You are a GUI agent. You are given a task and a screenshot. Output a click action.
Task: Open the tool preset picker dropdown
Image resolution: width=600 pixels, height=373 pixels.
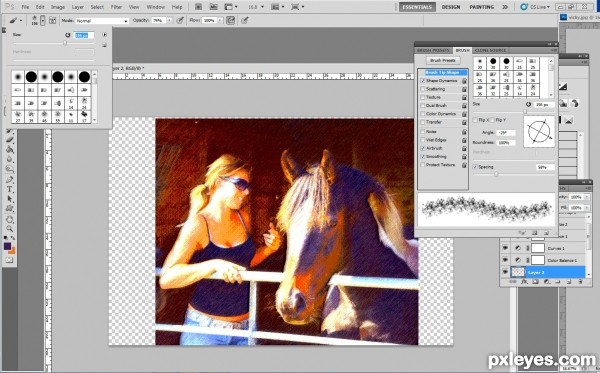21,20
